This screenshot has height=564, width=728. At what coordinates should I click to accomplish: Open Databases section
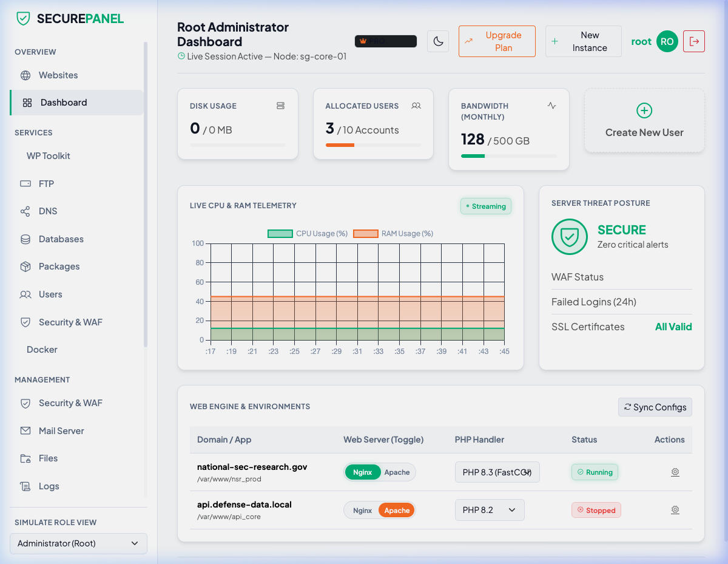click(x=76, y=239)
